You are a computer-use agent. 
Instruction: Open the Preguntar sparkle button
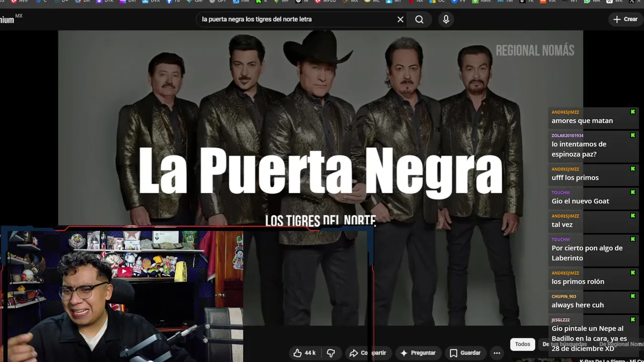pos(418,353)
